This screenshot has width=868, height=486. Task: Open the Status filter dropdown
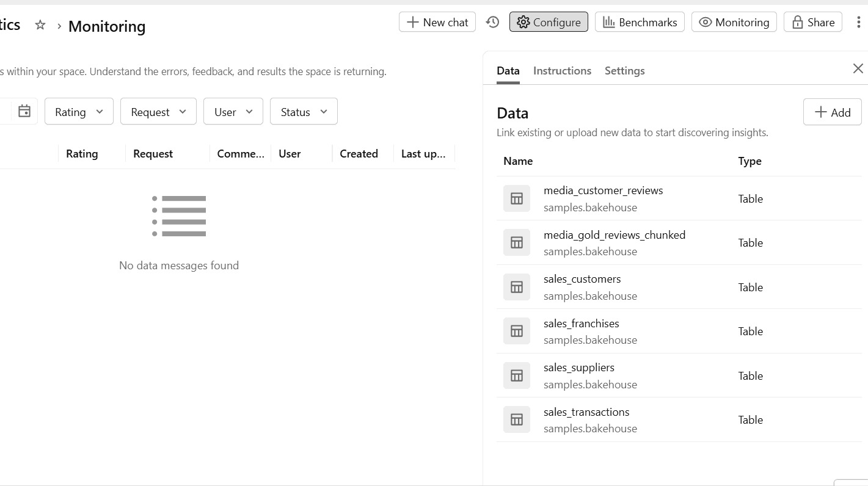tap(303, 111)
